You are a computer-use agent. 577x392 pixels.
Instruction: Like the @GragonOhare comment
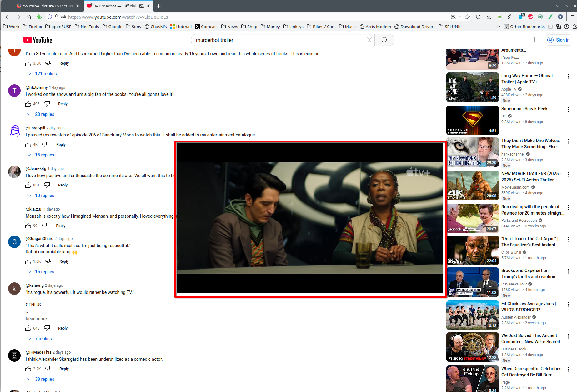[x=28, y=261]
